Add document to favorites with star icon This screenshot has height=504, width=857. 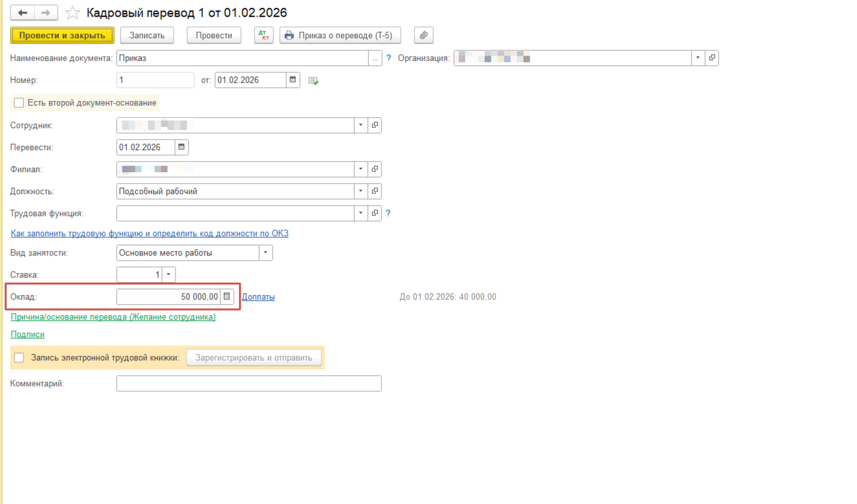(73, 13)
